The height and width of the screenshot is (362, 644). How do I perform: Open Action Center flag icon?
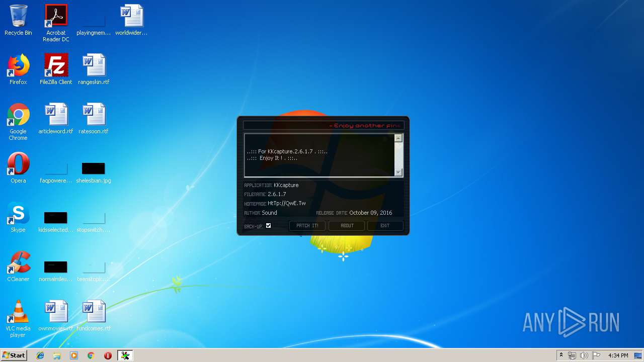596,355
